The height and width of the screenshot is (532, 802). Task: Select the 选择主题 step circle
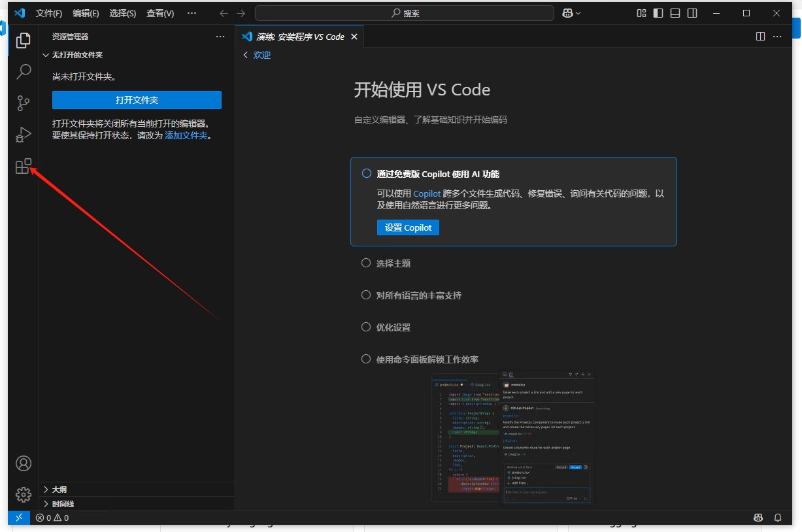[x=366, y=263]
